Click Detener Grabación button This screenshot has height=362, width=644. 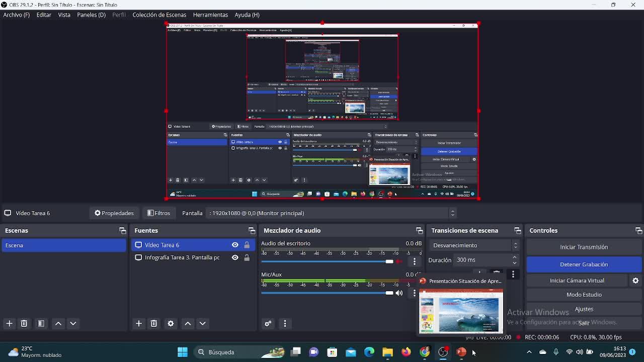(584, 264)
